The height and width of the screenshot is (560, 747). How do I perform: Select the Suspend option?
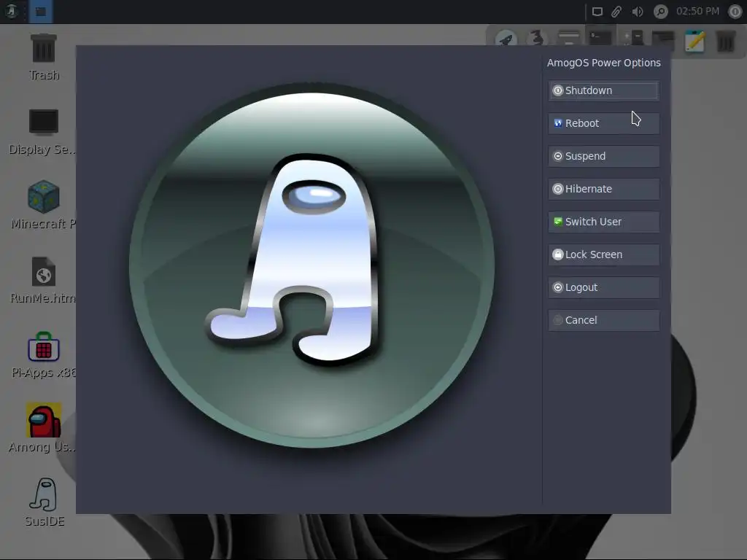tap(603, 156)
